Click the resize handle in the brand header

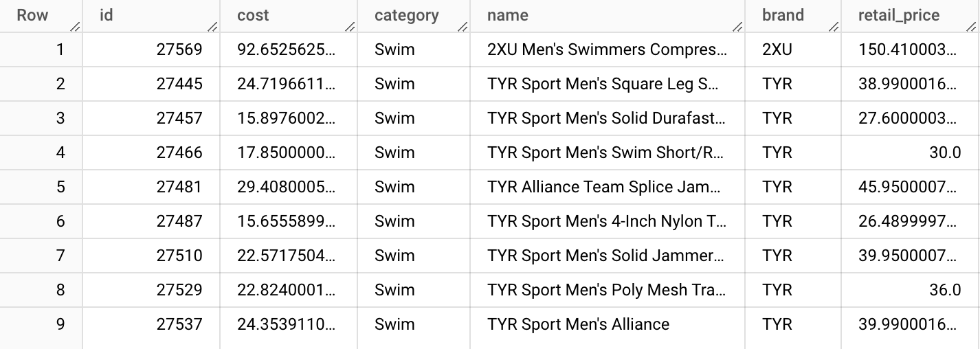click(834, 27)
